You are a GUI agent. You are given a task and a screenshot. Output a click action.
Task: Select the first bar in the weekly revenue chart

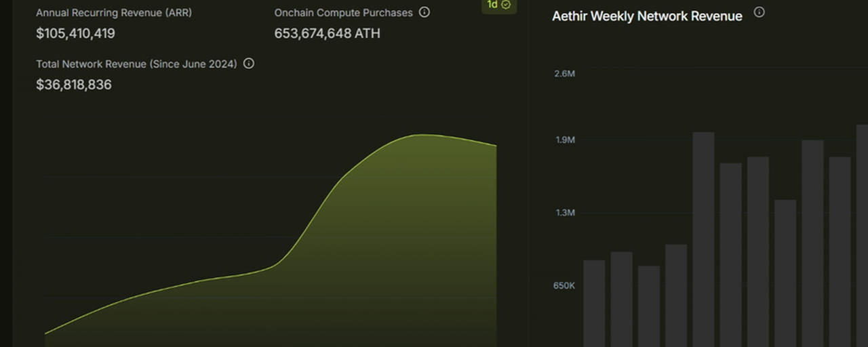point(594,304)
